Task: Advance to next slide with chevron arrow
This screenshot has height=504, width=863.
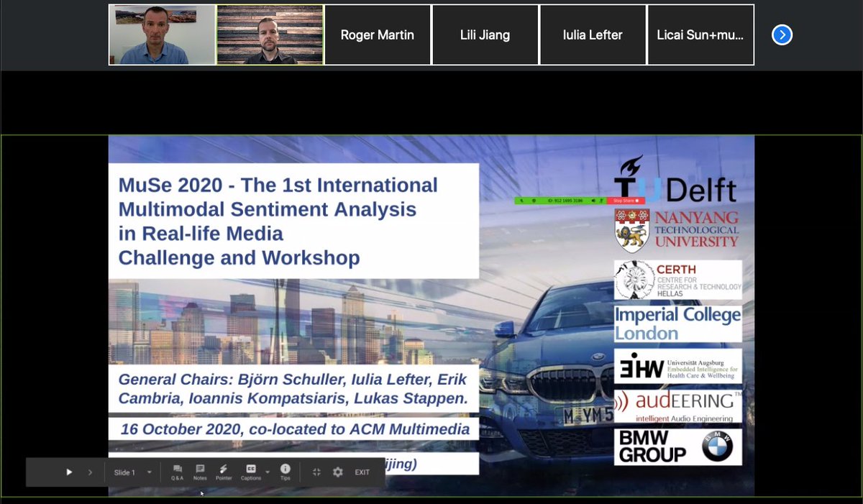Action: pyautogui.click(x=90, y=472)
